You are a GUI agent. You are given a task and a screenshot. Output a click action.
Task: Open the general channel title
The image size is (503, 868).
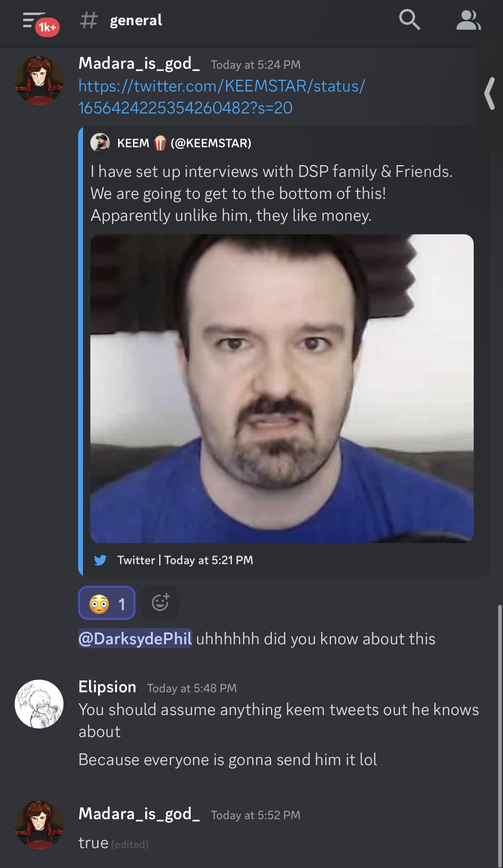click(136, 20)
